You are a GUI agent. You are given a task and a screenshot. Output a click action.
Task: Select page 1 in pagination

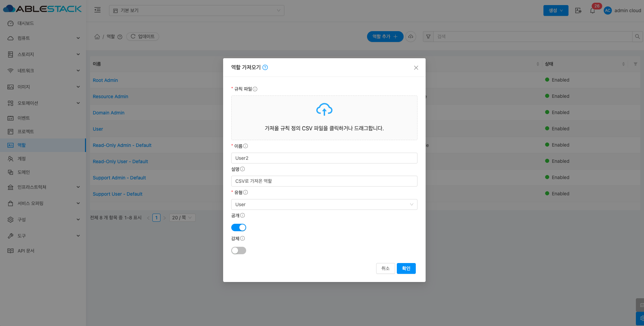[x=156, y=218]
